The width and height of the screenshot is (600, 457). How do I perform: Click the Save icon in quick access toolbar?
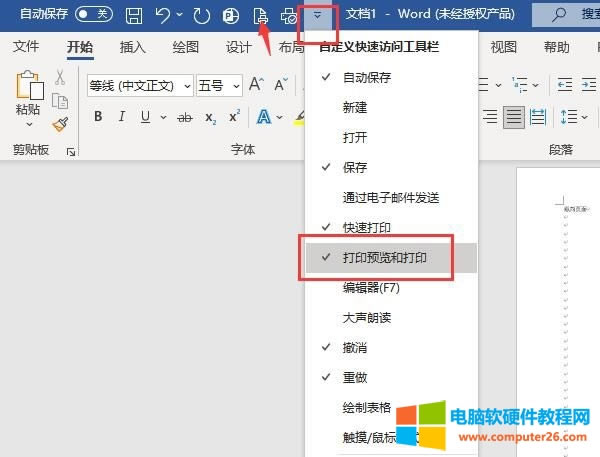pyautogui.click(x=135, y=16)
